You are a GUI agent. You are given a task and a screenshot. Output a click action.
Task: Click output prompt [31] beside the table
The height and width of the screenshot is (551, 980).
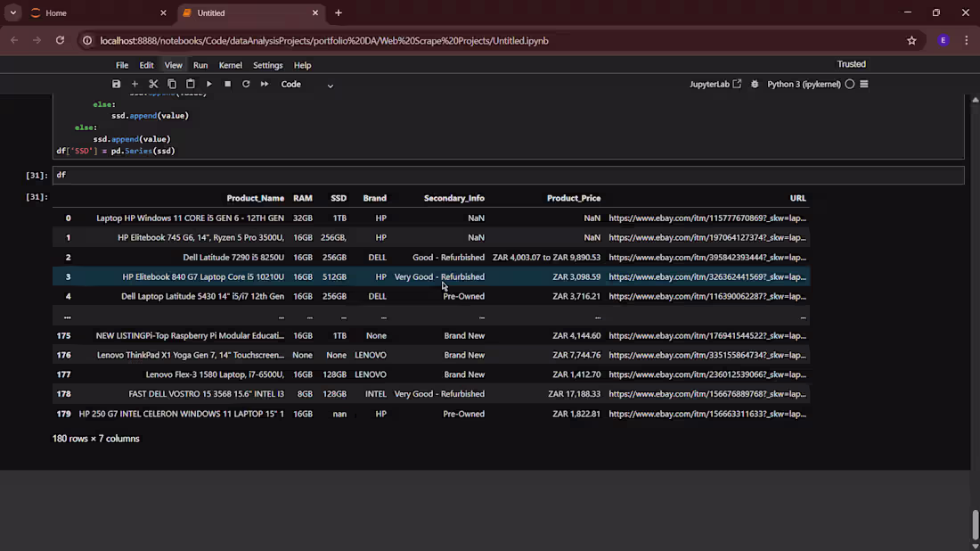37,196
